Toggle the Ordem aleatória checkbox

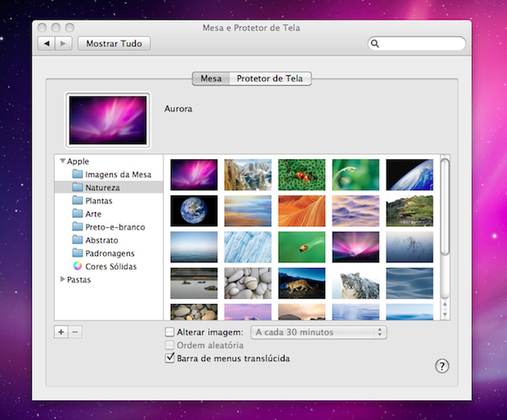coord(170,345)
